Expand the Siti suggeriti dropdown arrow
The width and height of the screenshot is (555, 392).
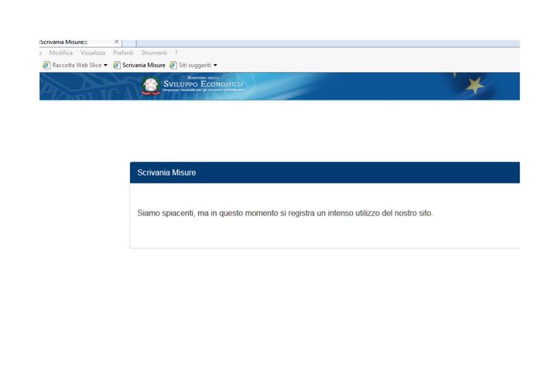215,65
